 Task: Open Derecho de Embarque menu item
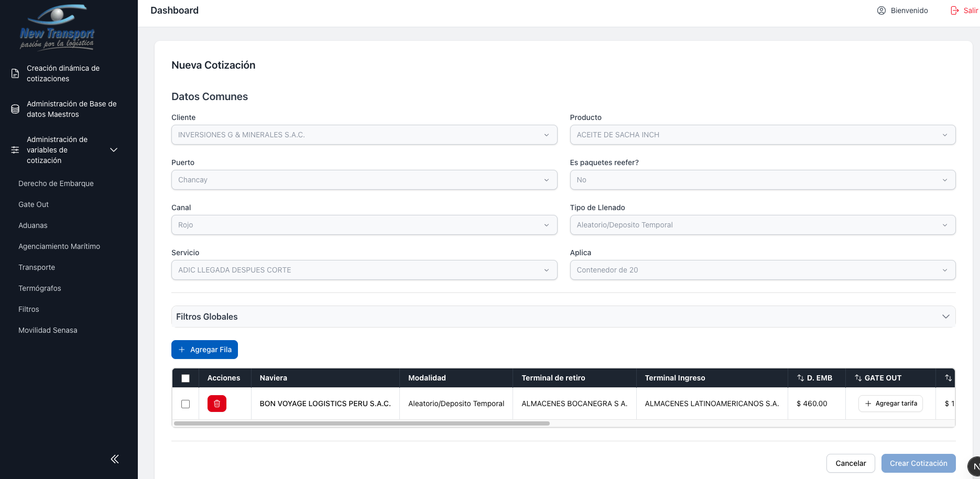click(56, 183)
